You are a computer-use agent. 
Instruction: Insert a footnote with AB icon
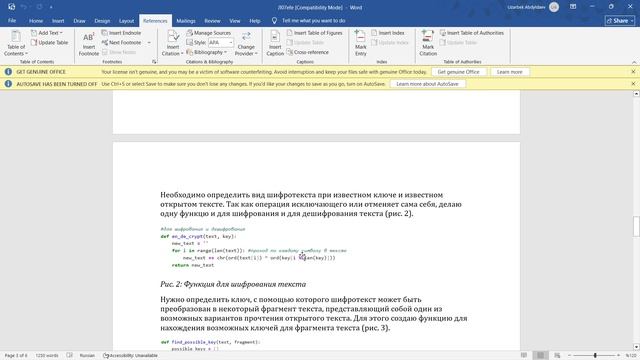pos(89,43)
